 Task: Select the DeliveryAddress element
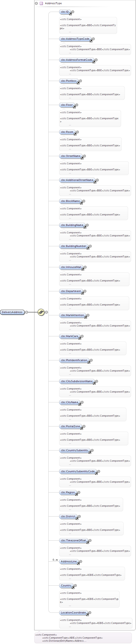pos(12,312)
